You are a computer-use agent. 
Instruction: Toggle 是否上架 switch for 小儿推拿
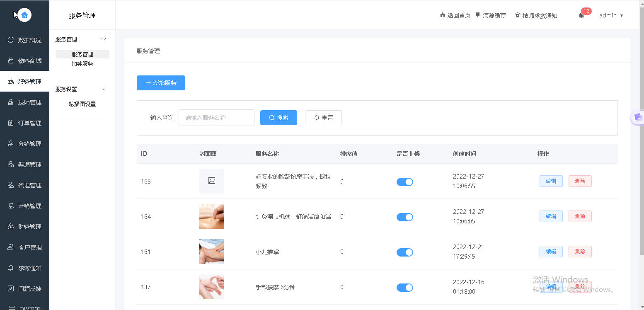click(x=405, y=252)
